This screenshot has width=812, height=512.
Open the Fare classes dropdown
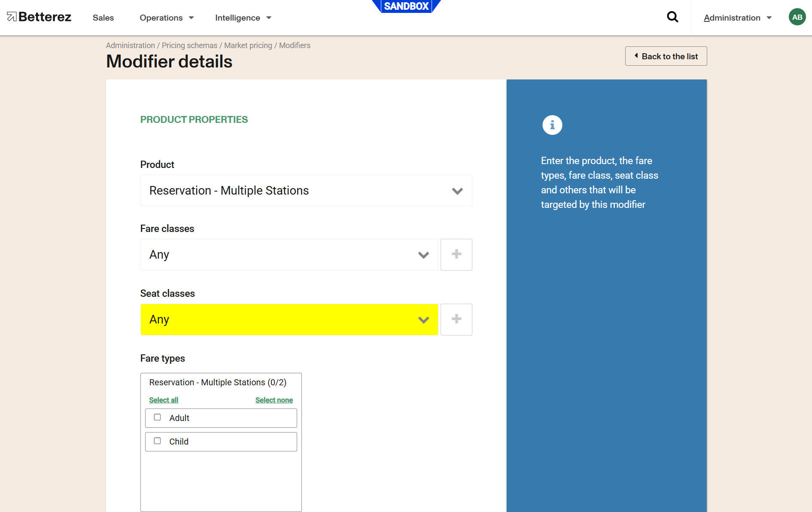[289, 255]
